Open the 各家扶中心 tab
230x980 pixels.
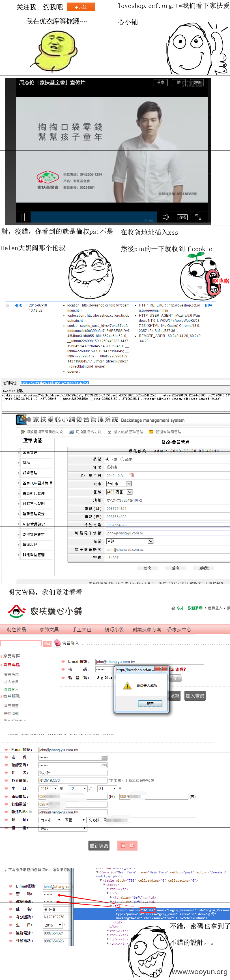click(x=179, y=630)
